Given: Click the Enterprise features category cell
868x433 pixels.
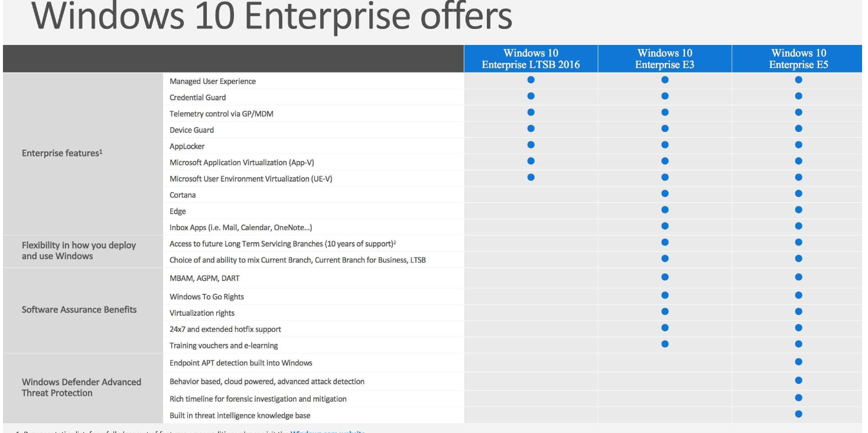Looking at the screenshot, I should tap(61, 154).
